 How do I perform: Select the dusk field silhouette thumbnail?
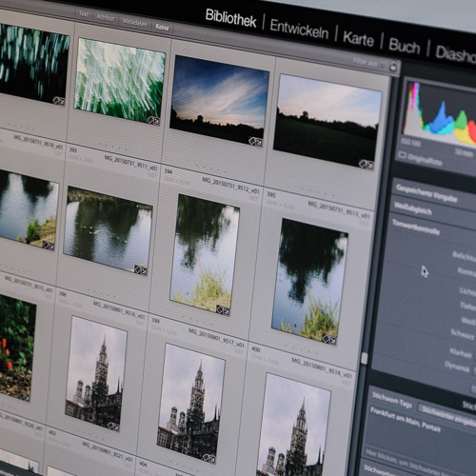tap(327, 121)
